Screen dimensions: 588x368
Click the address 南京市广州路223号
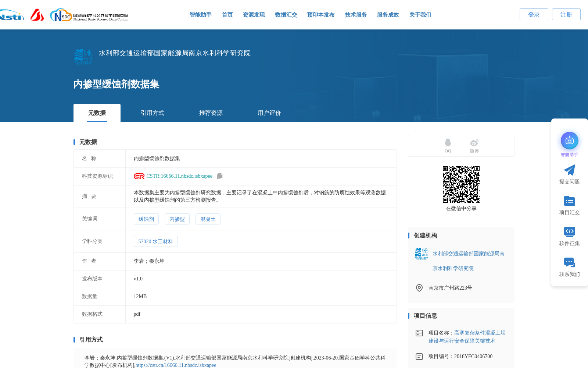click(450, 288)
